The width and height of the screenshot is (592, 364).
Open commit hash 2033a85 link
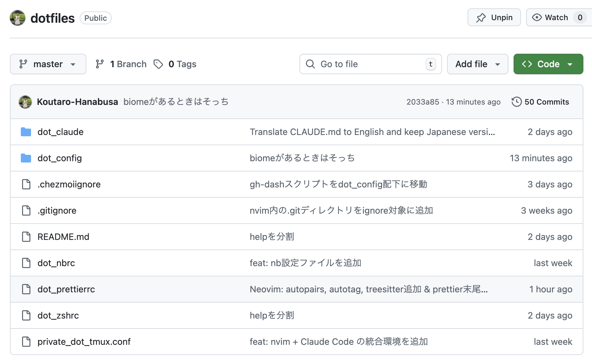click(422, 102)
